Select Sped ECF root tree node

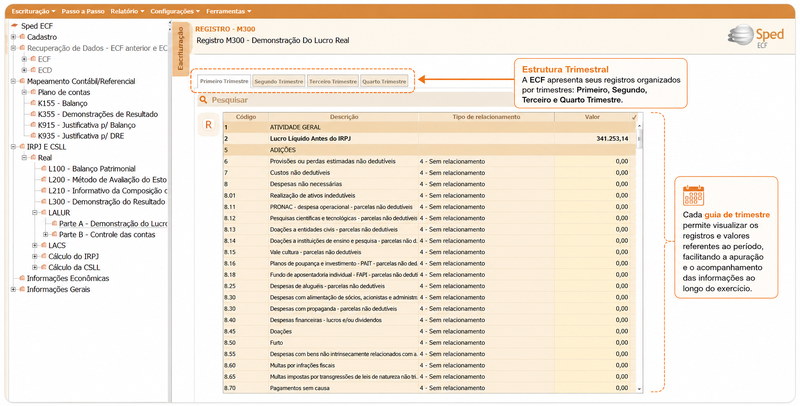(37, 26)
